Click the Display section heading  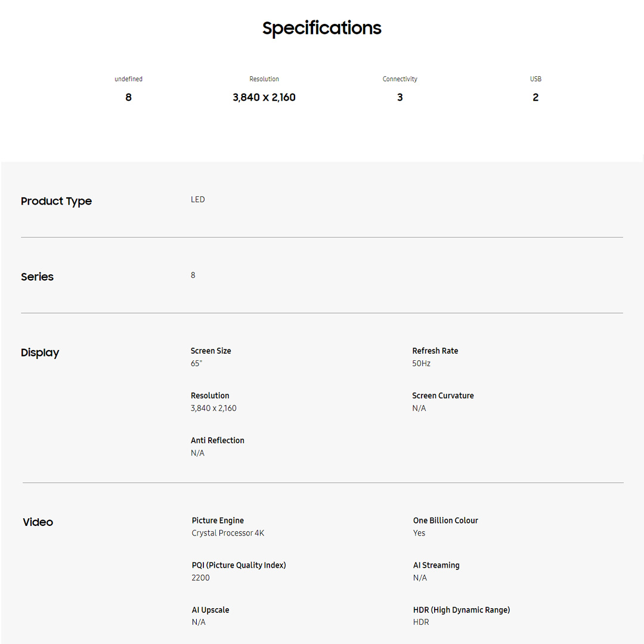point(40,352)
